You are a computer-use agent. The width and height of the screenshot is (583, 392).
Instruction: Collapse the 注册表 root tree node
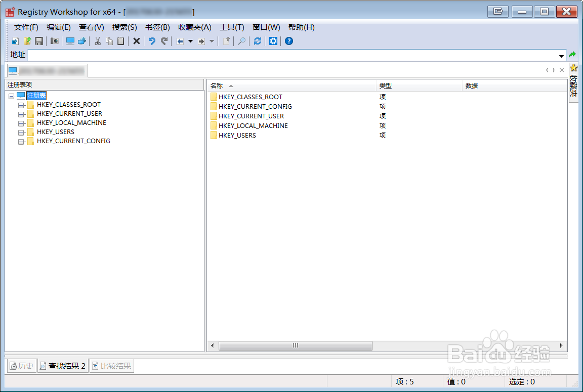(12, 96)
